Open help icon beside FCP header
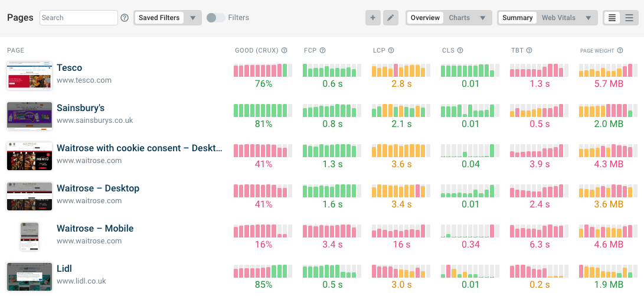Image resolution: width=644 pixels, height=296 pixels. point(322,51)
